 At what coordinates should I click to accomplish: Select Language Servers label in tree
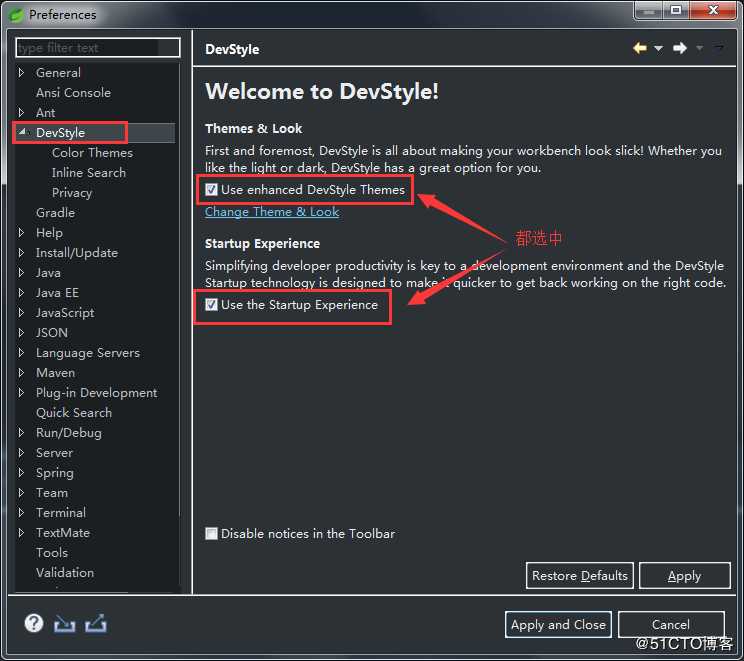[88, 353]
